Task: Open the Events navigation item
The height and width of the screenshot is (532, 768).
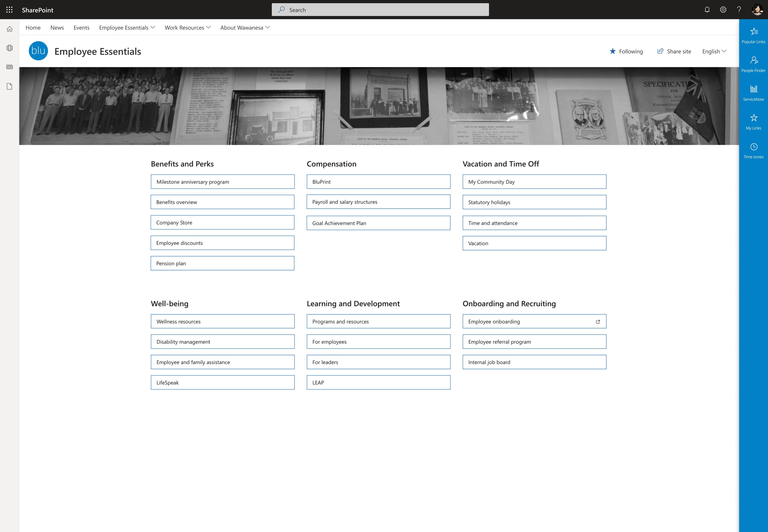Action: click(x=81, y=27)
